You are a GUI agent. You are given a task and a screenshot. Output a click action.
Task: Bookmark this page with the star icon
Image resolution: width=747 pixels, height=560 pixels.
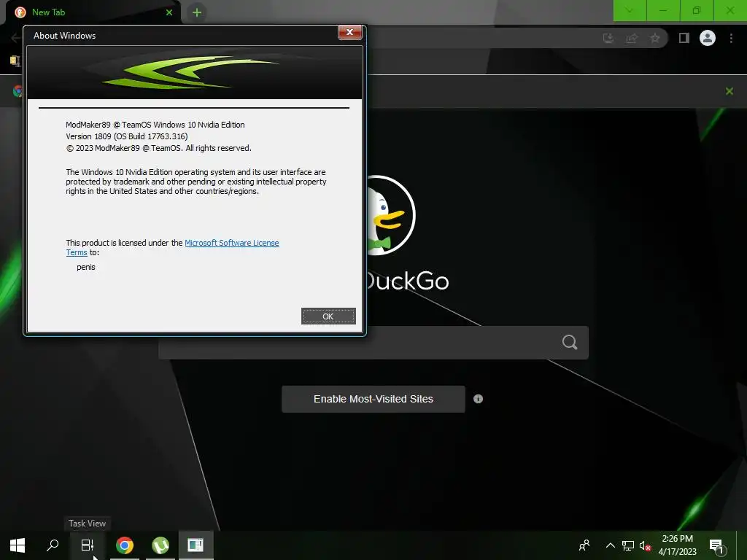(655, 38)
